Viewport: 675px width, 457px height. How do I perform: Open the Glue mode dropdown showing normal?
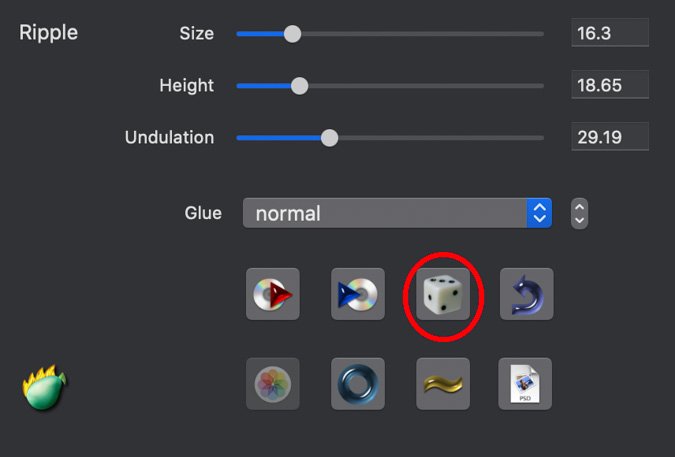[397, 213]
